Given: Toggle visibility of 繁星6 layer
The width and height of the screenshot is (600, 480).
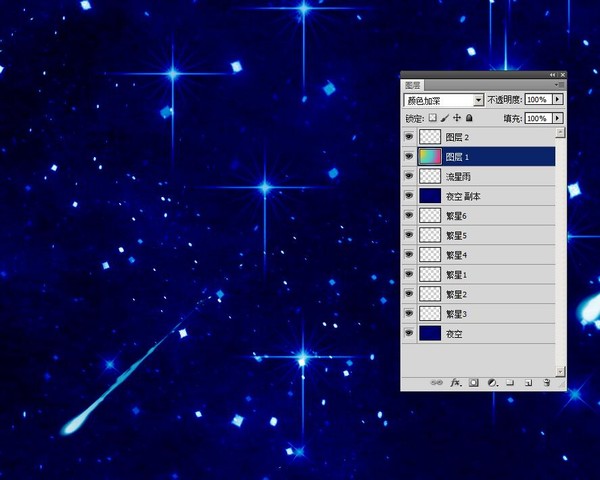Looking at the screenshot, I should tap(409, 215).
